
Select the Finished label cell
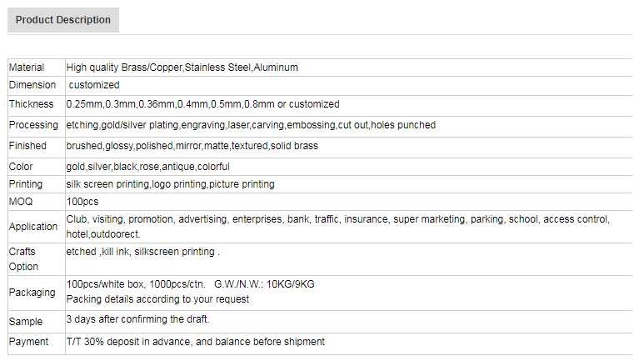coord(28,146)
